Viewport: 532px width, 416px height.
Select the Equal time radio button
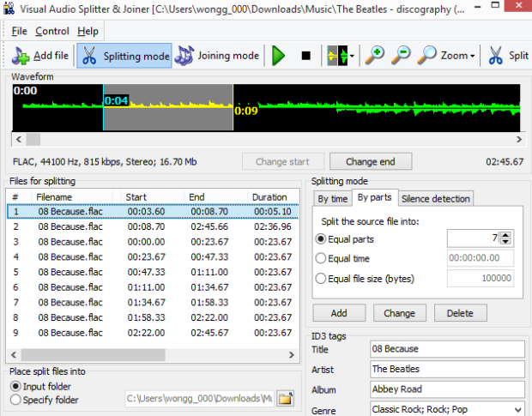(x=321, y=258)
